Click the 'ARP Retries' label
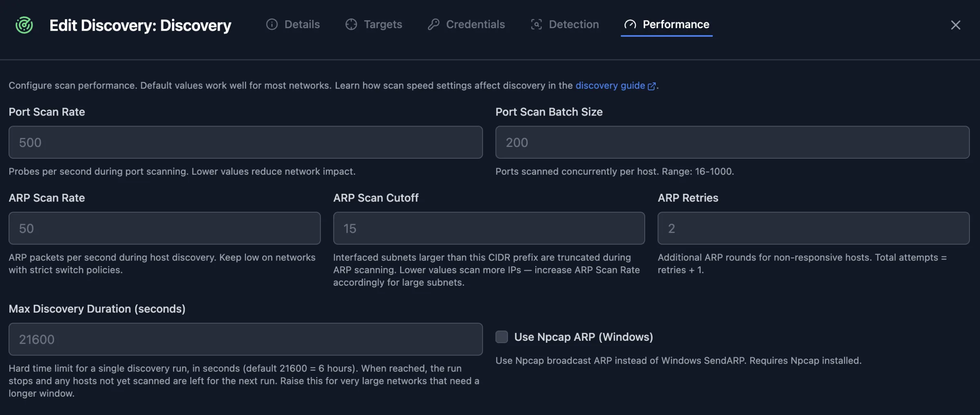Viewport: 980px width, 415px height. [x=688, y=198]
